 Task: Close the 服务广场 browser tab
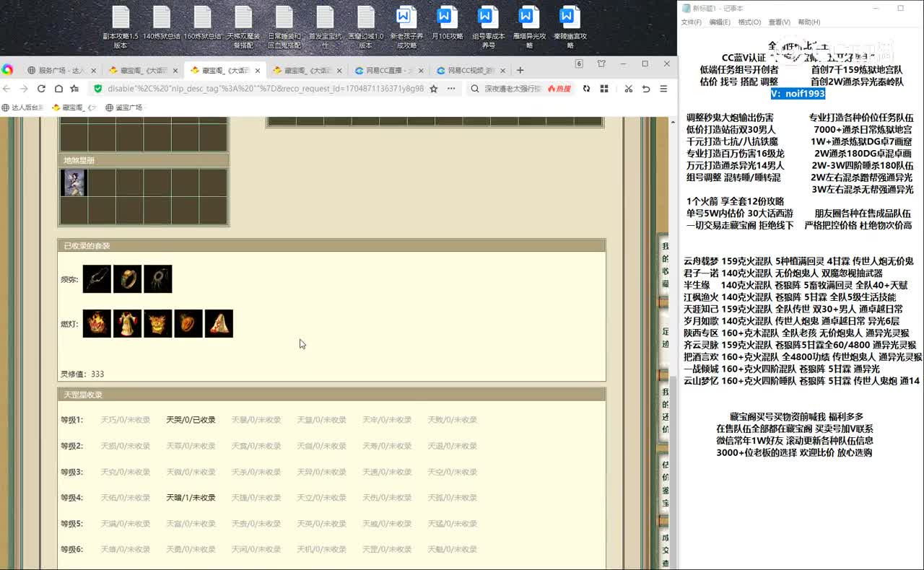click(x=92, y=71)
